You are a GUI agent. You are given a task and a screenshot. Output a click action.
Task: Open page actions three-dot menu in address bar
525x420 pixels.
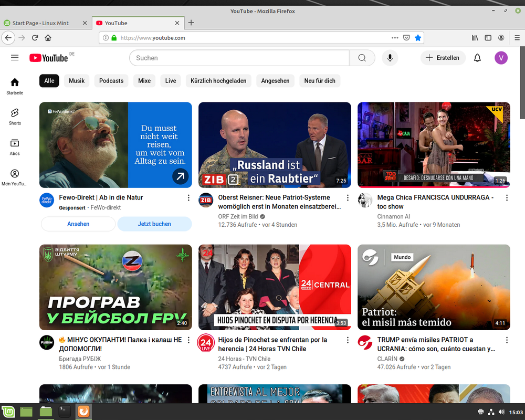click(395, 38)
